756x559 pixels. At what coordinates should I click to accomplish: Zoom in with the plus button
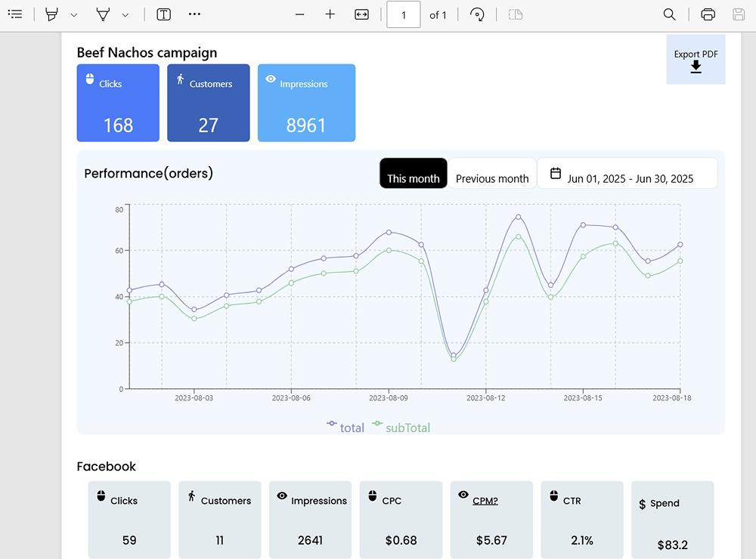coord(330,14)
